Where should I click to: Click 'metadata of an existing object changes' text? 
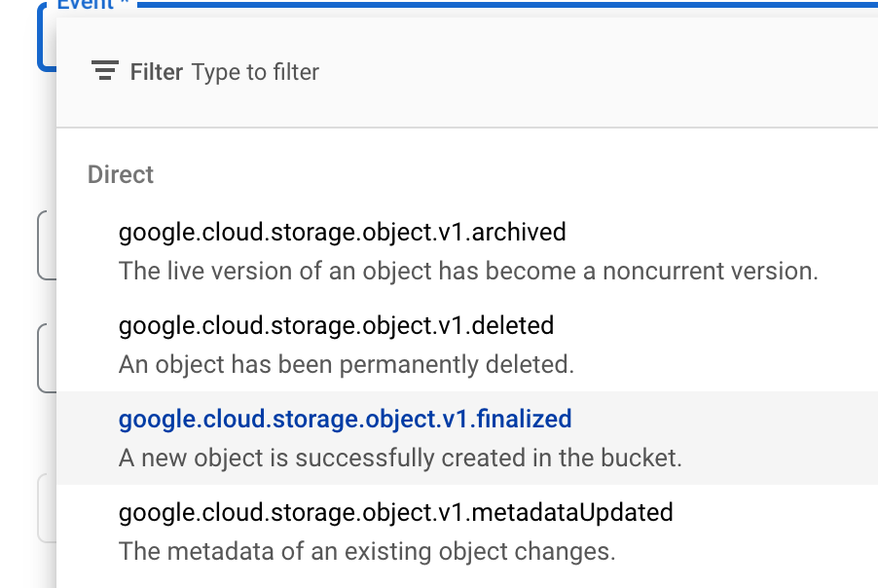[366, 551]
